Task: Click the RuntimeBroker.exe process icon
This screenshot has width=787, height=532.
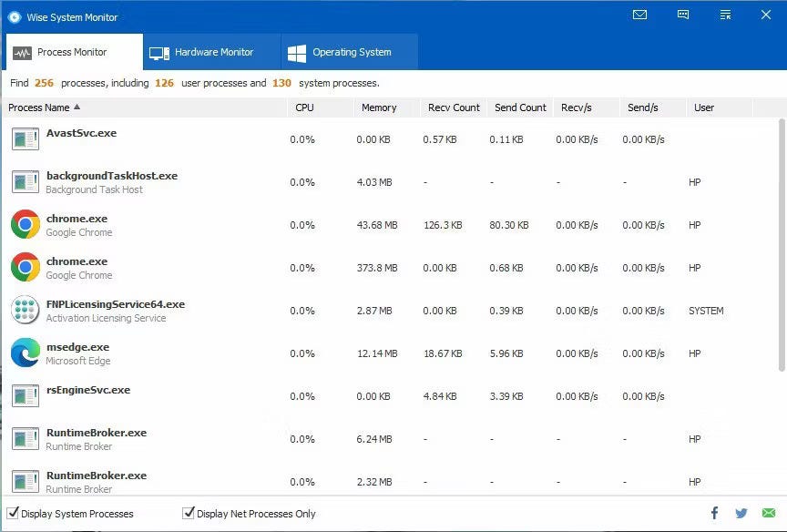Action: pyautogui.click(x=25, y=438)
